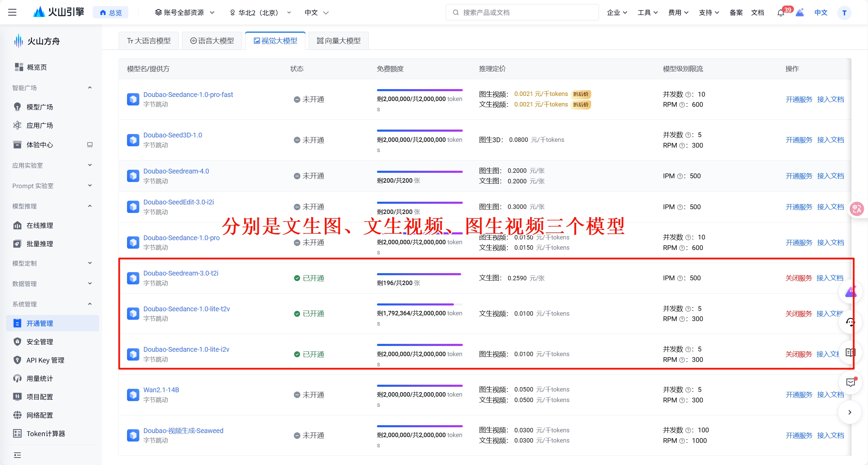This screenshot has height=465, width=868.
Task: Open the customer service headset icon
Action: pos(850,322)
